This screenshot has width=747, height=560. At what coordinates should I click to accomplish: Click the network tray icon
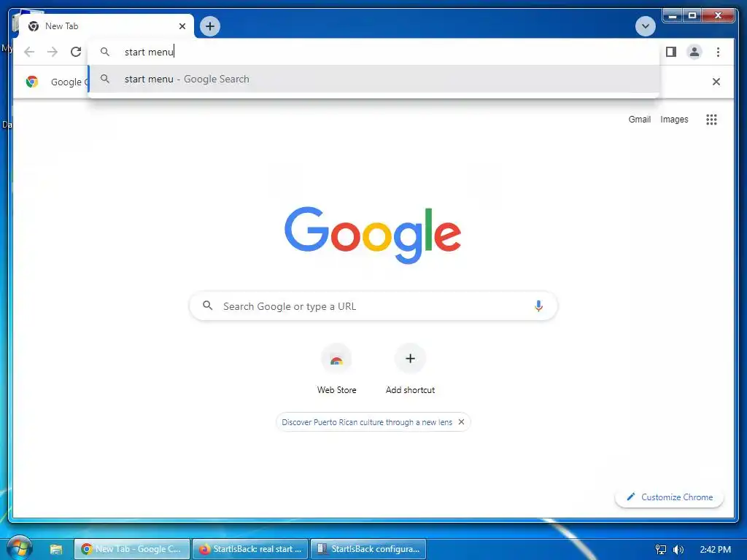pyautogui.click(x=661, y=550)
